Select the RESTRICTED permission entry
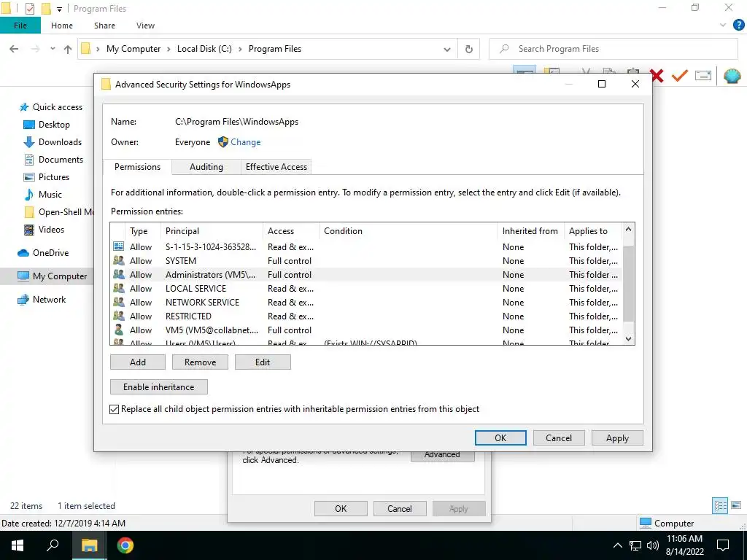Screen dimensions: 747x560 click(x=366, y=316)
